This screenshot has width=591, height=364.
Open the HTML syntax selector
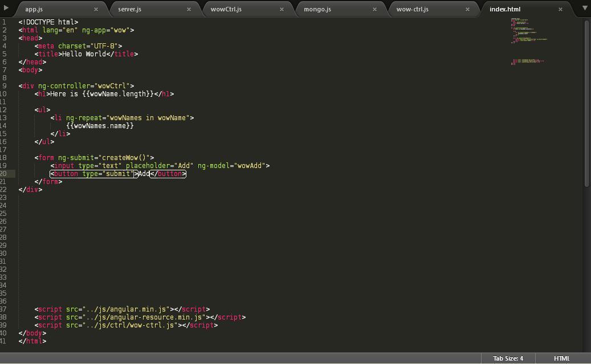[561, 358]
